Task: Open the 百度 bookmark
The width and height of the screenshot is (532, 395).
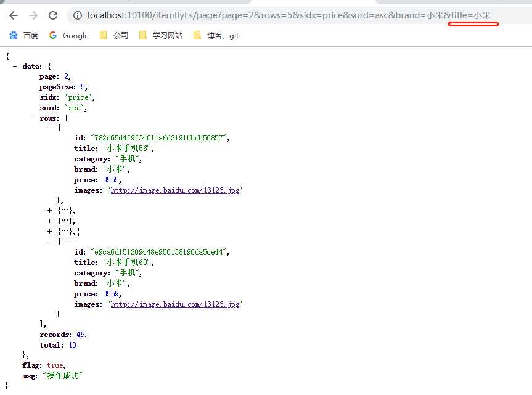Action: (24, 35)
